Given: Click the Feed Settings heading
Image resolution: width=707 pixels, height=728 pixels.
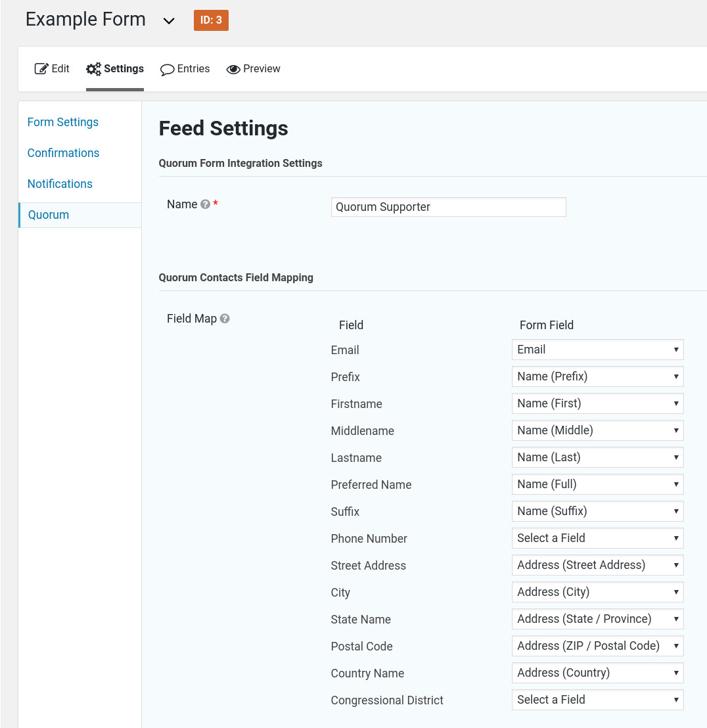Looking at the screenshot, I should click(223, 128).
